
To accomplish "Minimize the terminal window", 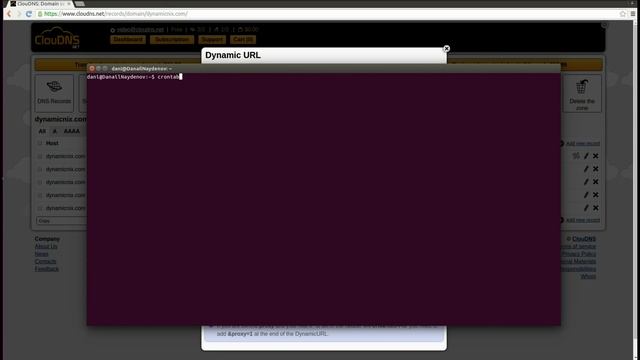I will (98, 69).
